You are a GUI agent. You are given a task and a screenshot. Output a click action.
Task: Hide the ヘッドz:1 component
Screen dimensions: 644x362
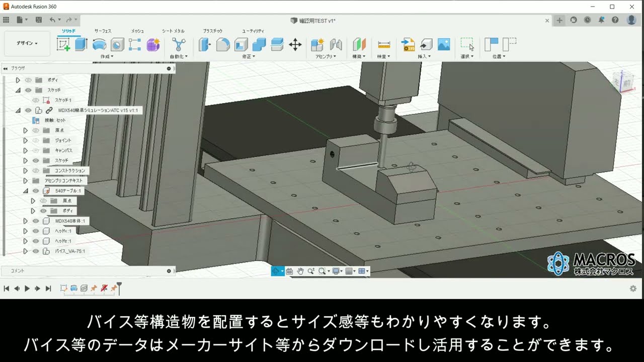(36, 241)
